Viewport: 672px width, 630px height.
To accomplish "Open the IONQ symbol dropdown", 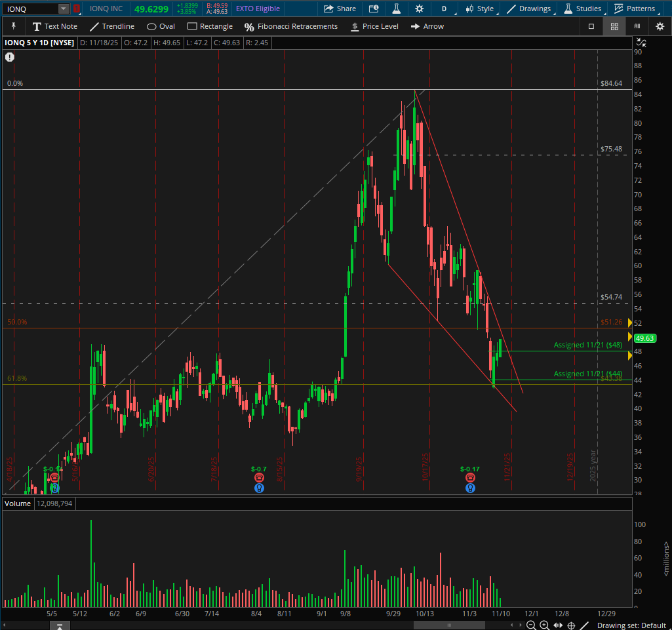I will (63, 9).
